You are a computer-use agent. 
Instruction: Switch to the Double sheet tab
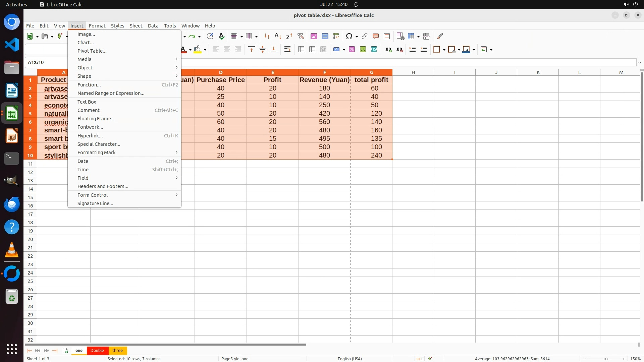coord(97,351)
